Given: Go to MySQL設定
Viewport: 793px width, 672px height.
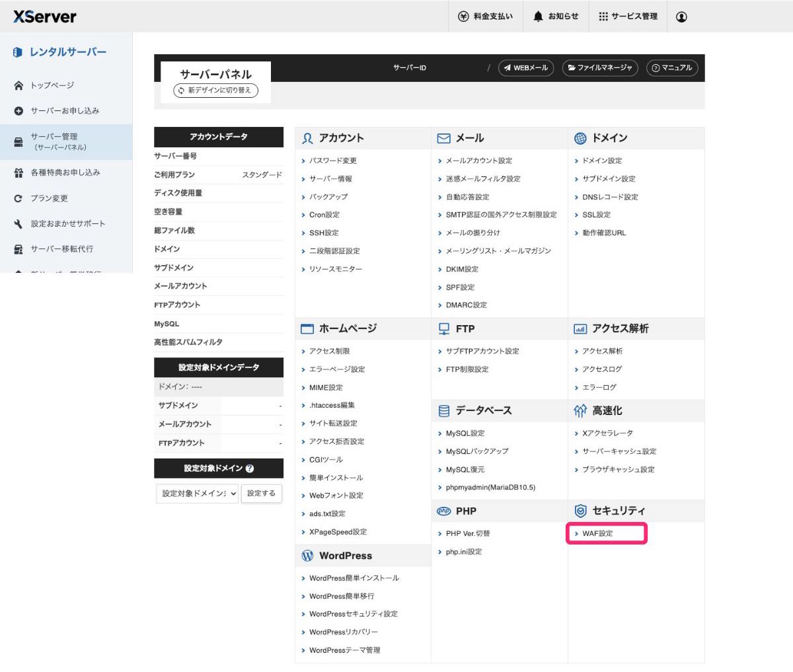Looking at the screenshot, I should pyautogui.click(x=465, y=433).
